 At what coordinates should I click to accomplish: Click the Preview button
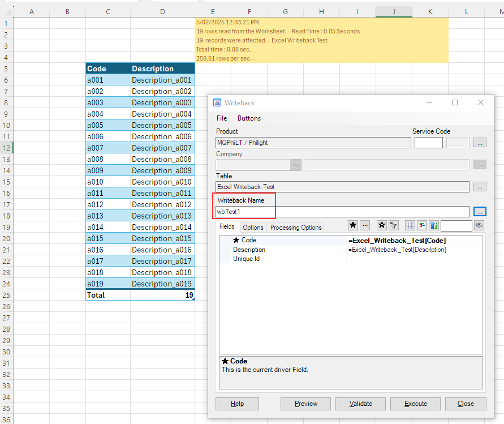(x=305, y=404)
